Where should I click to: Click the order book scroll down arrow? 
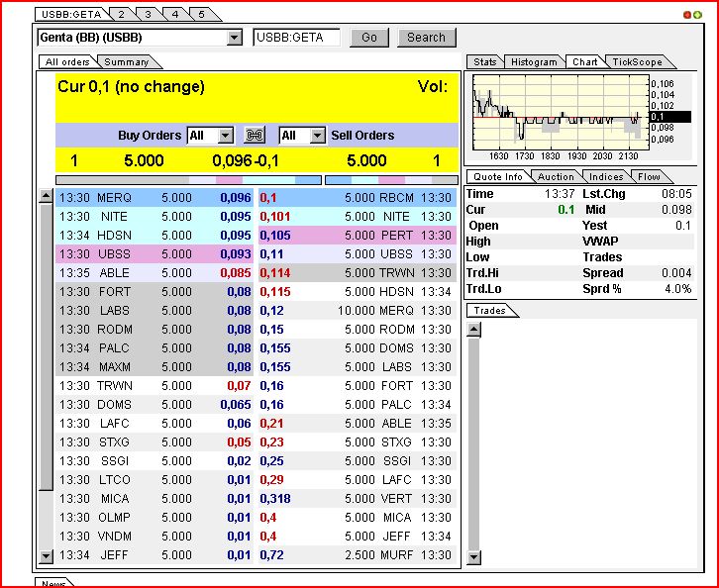point(46,556)
